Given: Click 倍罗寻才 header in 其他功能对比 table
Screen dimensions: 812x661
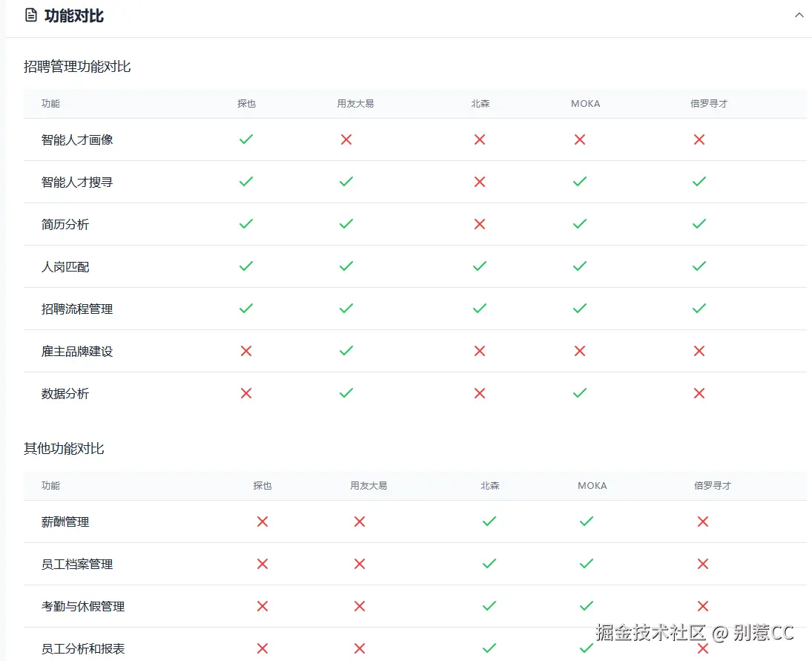Looking at the screenshot, I should (713, 486).
